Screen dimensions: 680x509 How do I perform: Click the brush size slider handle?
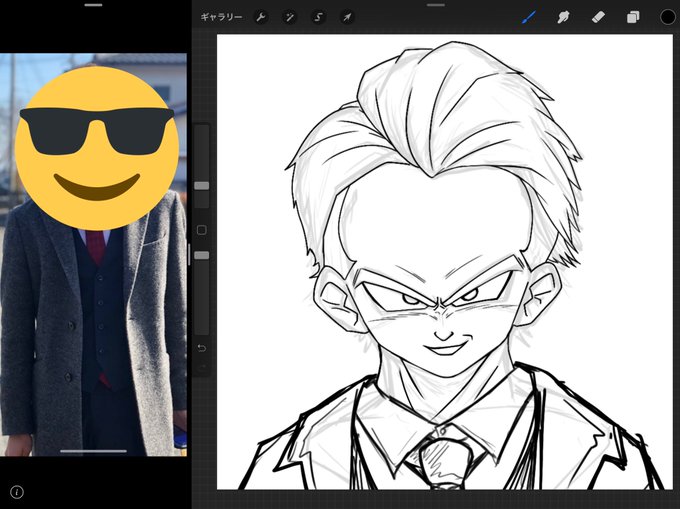202,186
